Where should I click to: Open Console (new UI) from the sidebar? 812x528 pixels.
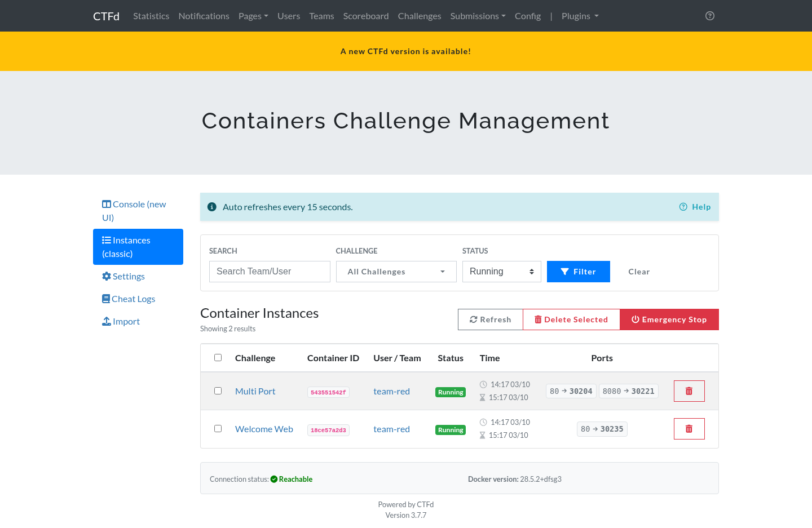[x=138, y=211]
